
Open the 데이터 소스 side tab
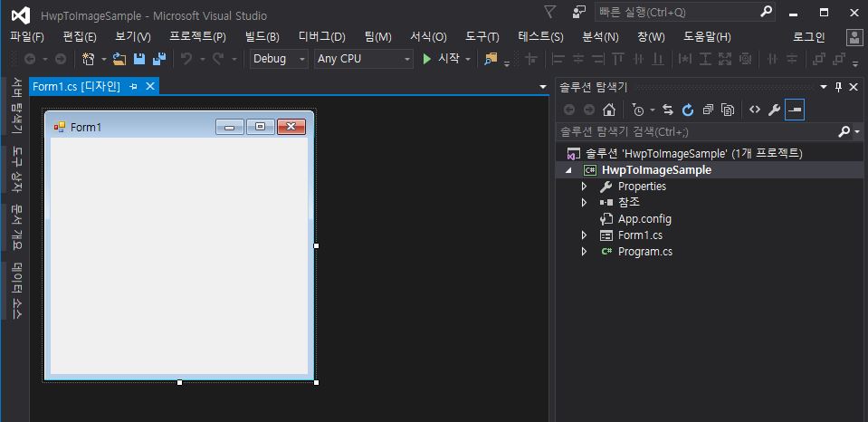[x=16, y=290]
